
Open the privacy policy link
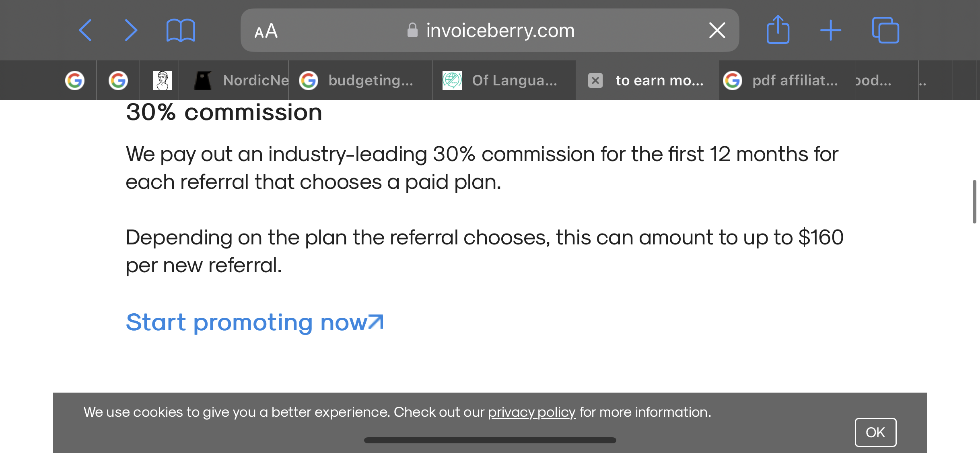[532, 412]
